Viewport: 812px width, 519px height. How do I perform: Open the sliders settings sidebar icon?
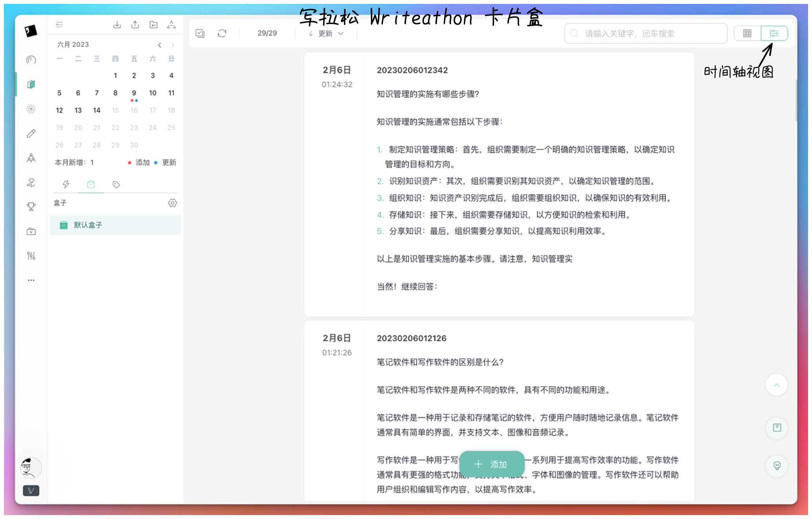pyautogui.click(x=31, y=256)
